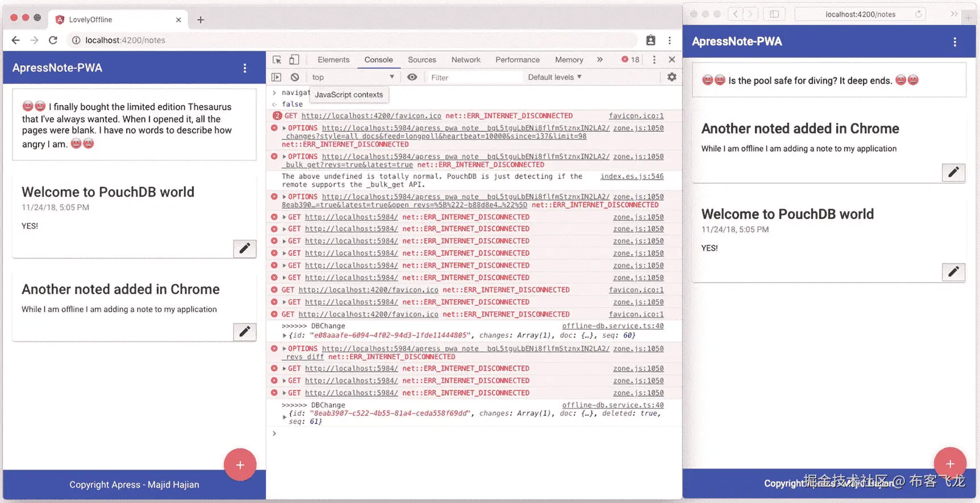Switch to the Sources tab
Image resolution: width=980 pixels, height=503 pixels.
pos(422,60)
